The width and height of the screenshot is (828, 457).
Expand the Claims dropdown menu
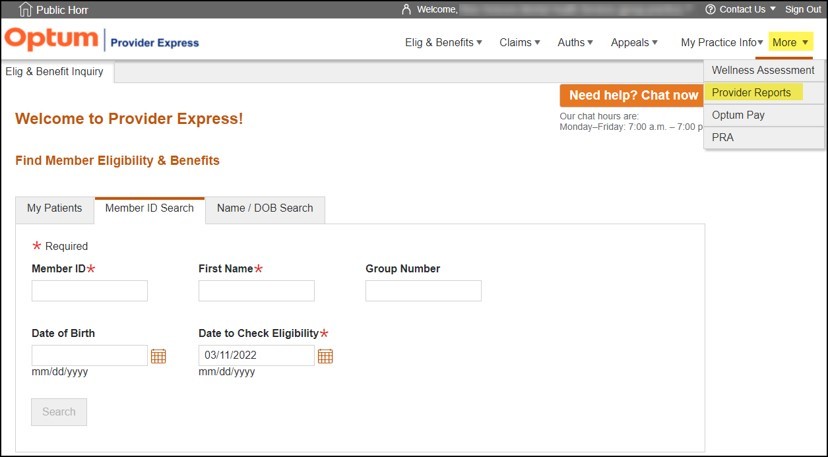coord(519,43)
